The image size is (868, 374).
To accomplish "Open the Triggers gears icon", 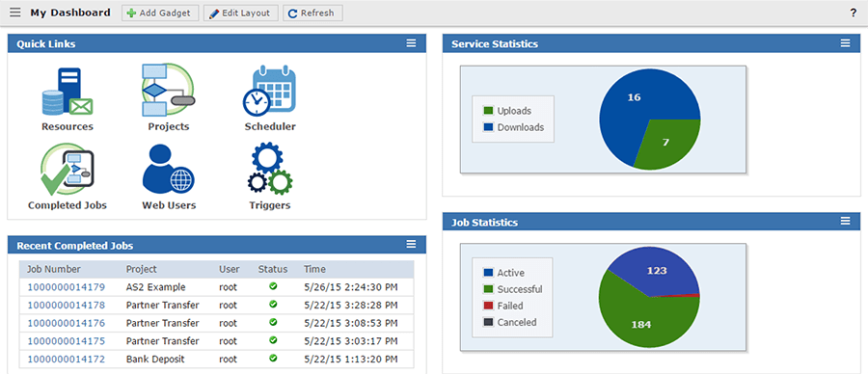I will click(270, 168).
